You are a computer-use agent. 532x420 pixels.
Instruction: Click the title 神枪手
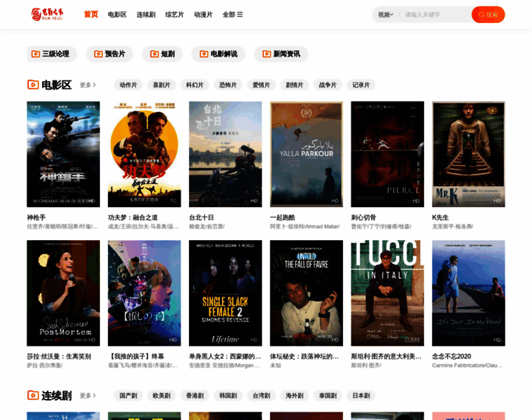click(36, 218)
